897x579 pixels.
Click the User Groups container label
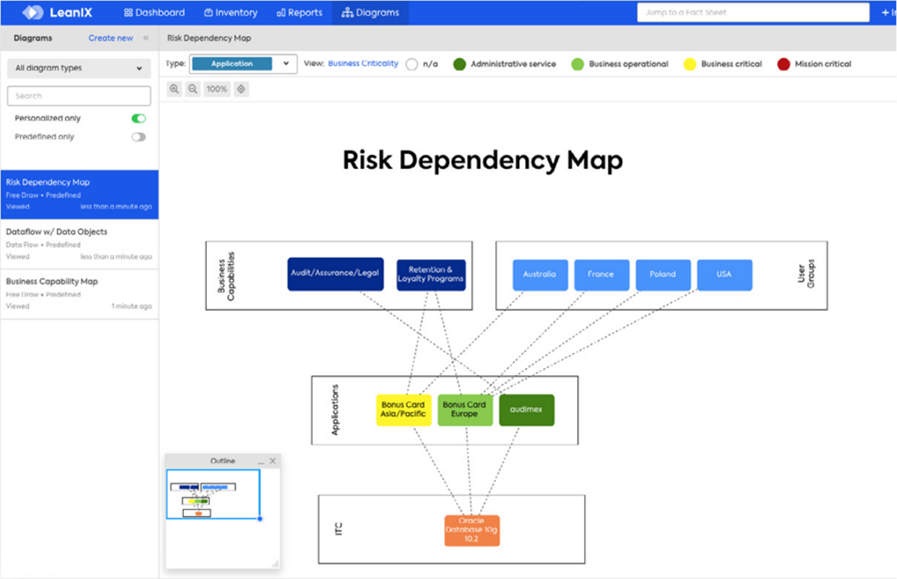pyautogui.click(x=805, y=274)
